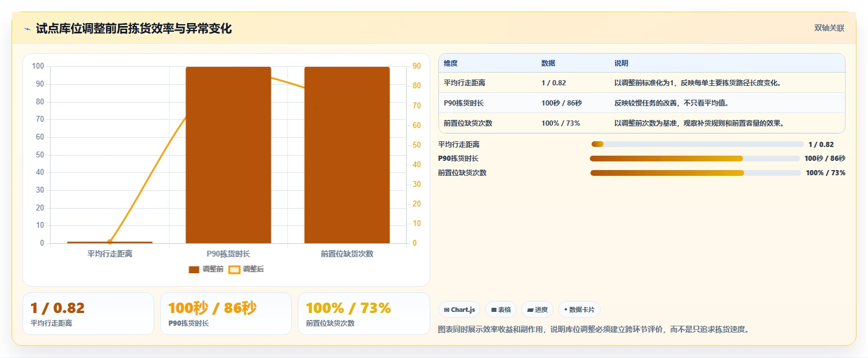This screenshot has height=358, width=868.
Task: Toggle the 调整前 legend item
Action: coord(206,269)
